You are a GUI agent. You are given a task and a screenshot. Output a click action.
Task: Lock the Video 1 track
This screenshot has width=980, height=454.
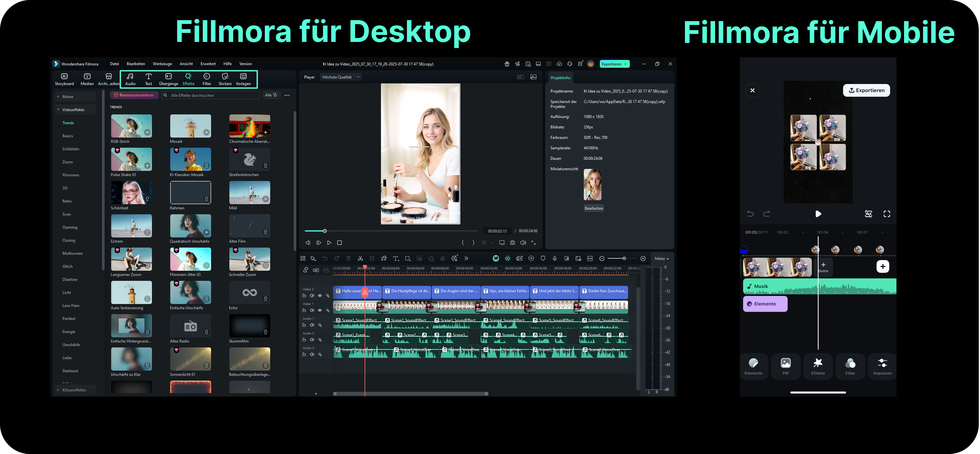[x=304, y=310]
